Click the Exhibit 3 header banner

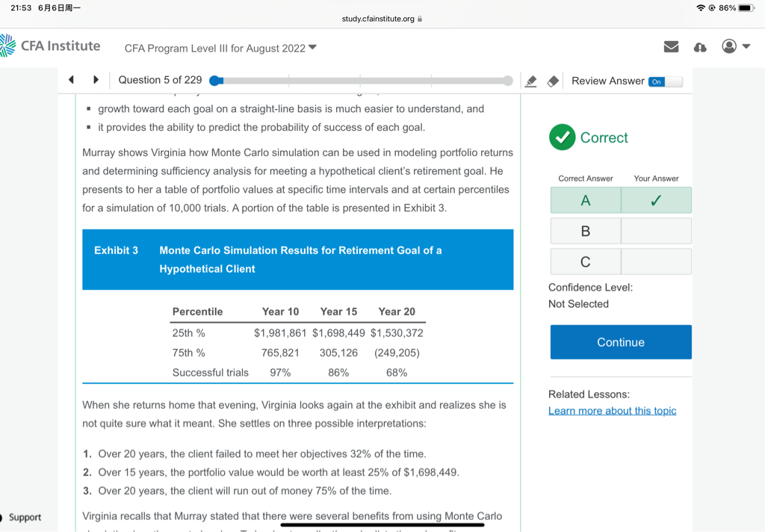pos(297,259)
